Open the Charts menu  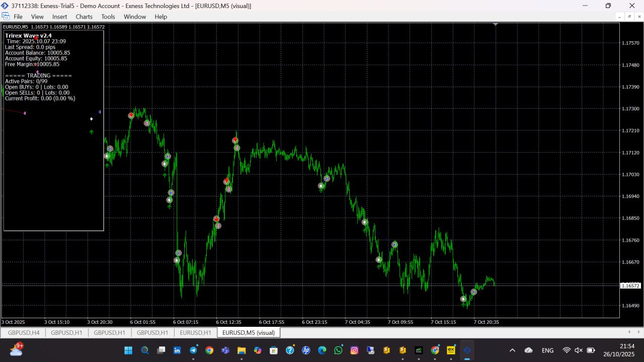tap(84, 17)
